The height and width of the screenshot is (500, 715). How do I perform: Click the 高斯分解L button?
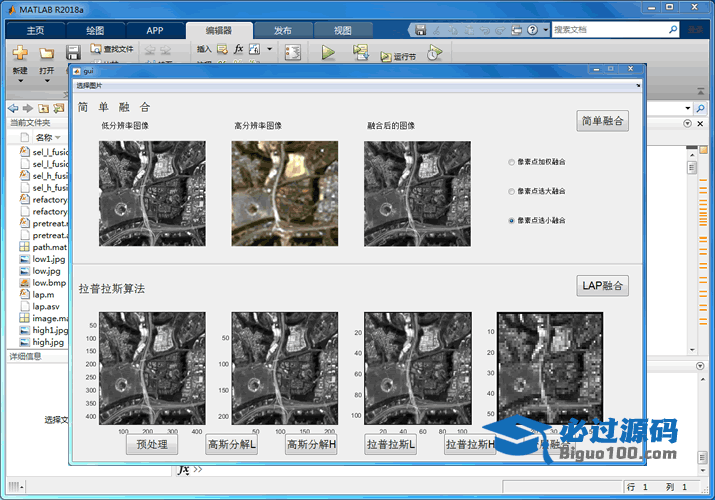click(x=232, y=444)
